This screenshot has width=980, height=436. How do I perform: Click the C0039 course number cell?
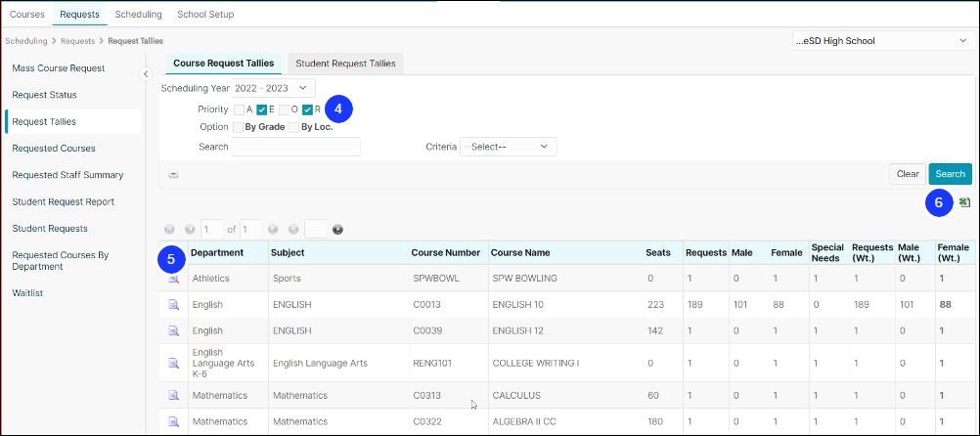(x=426, y=330)
